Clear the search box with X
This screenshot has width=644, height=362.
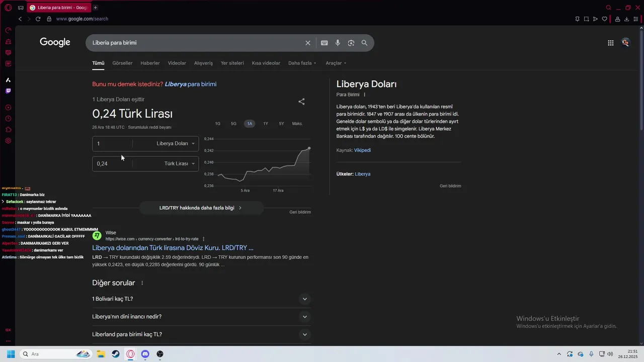[308, 43]
